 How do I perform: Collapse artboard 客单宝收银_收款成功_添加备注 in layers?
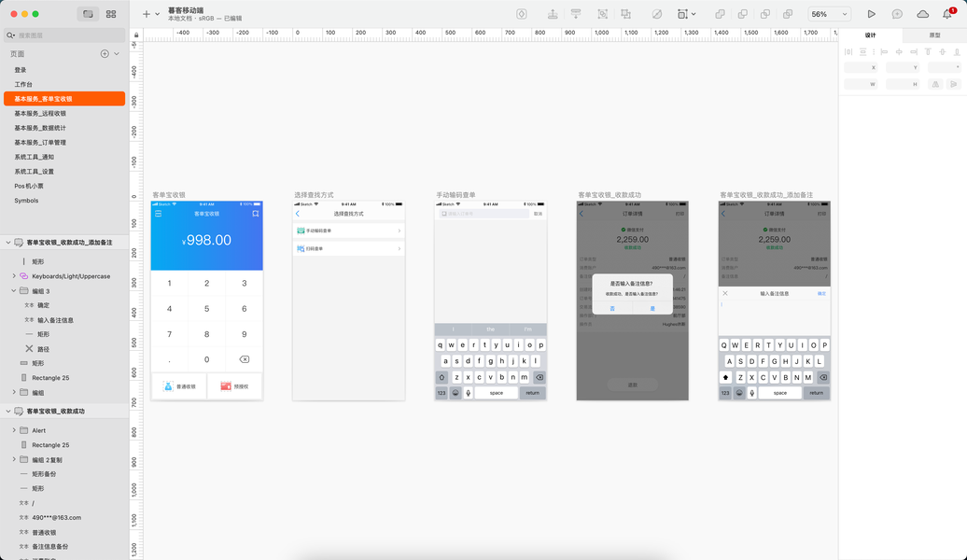pos(8,243)
